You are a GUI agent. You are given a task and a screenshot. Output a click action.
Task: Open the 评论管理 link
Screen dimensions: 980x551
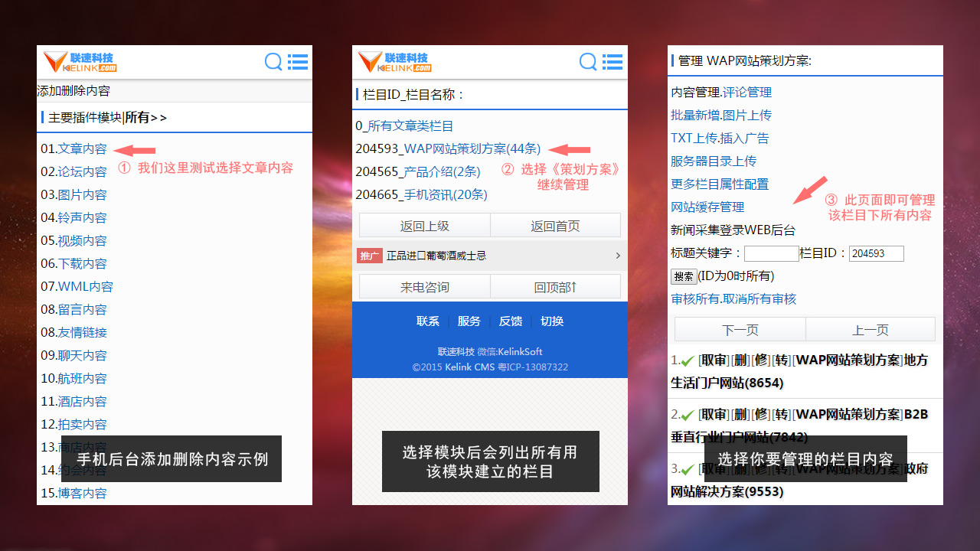click(x=747, y=93)
